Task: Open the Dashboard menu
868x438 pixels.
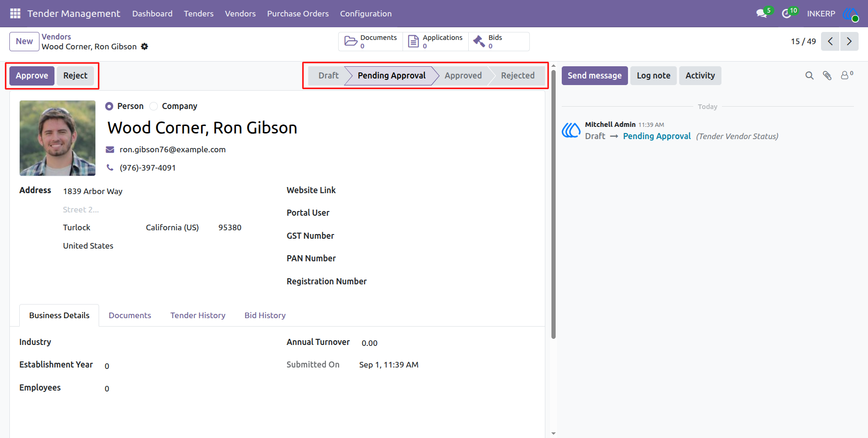Action: coord(152,14)
